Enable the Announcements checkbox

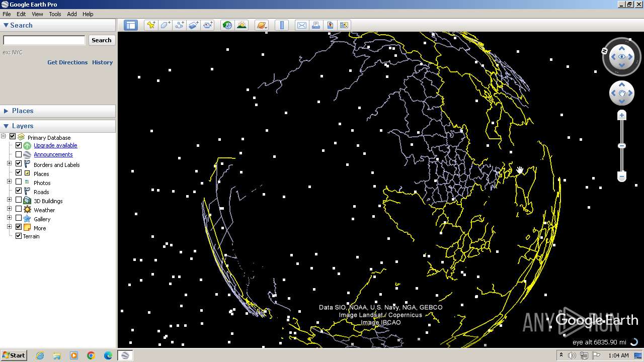(19, 154)
